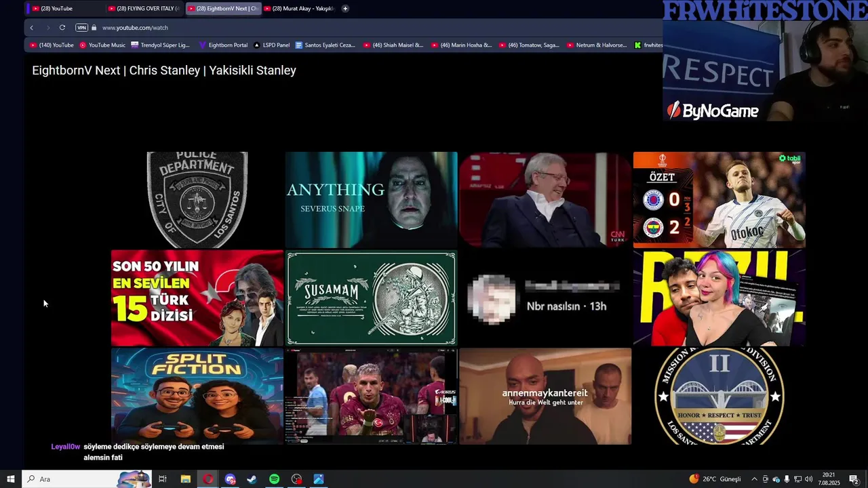Open a new browser tab
Image resolution: width=868 pixels, height=488 pixels.
pos(345,9)
